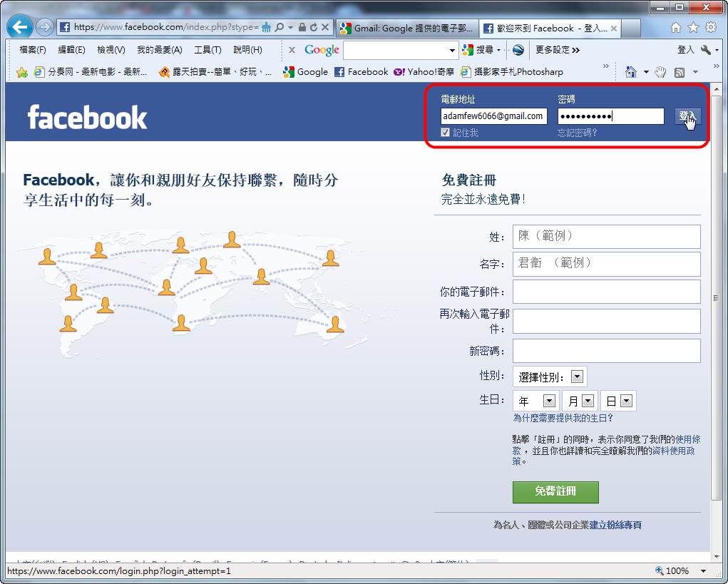This screenshot has height=584, width=728.
Task: Switch to the Gmail browser tab
Action: 406,29
